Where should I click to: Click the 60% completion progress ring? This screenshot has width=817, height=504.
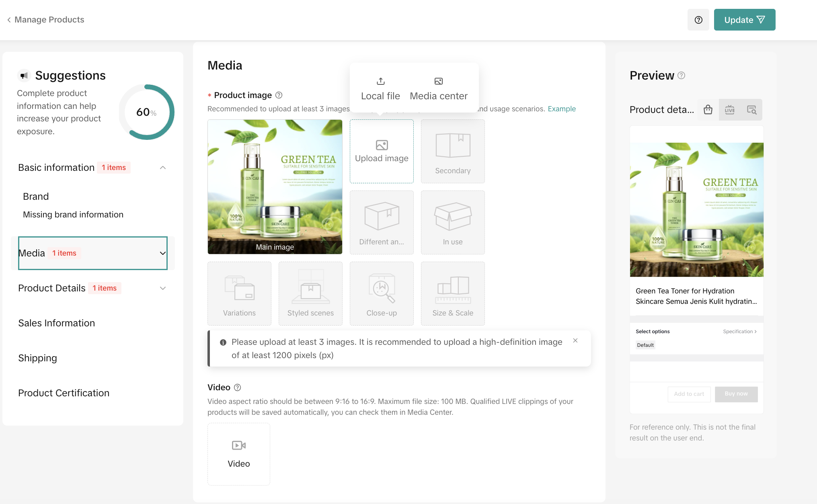click(x=146, y=112)
